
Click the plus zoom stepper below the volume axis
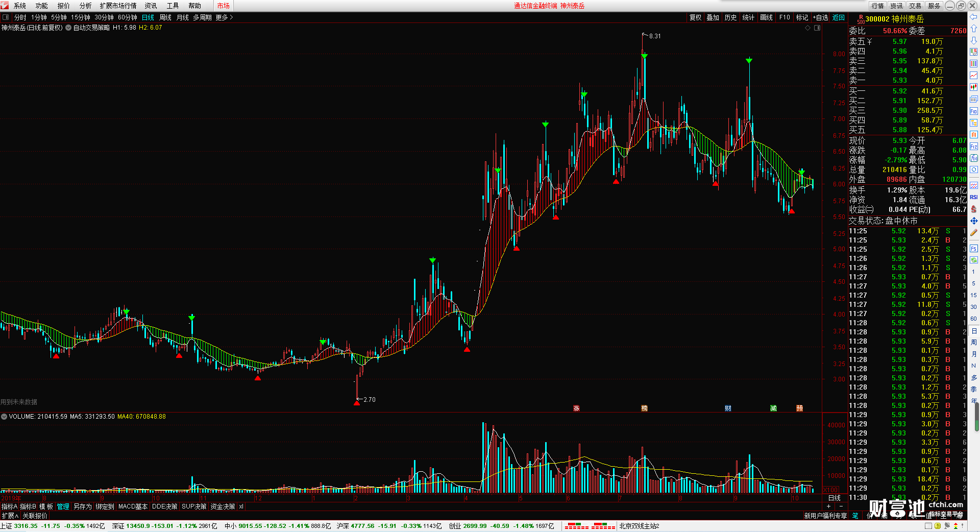[x=828, y=506]
